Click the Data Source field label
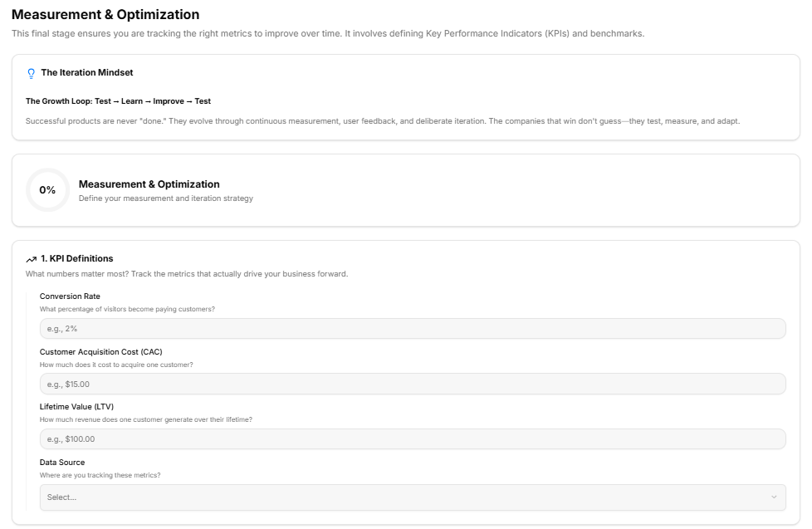Screen dimensions: 812x529 pos(62,463)
